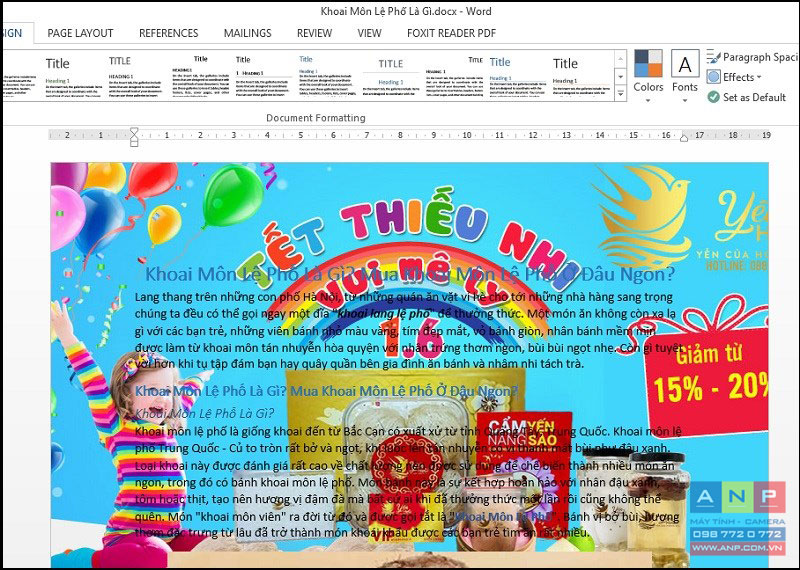The height and width of the screenshot is (570, 800).
Task: Click the paragraph starting 'Lang thang trên những'
Action: click(x=408, y=330)
